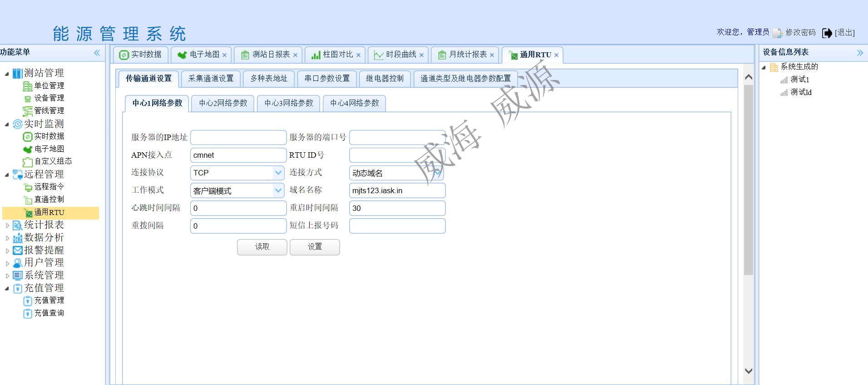Click the 充值查询 icon
Viewport: 868px width, 385px height.
[28, 313]
